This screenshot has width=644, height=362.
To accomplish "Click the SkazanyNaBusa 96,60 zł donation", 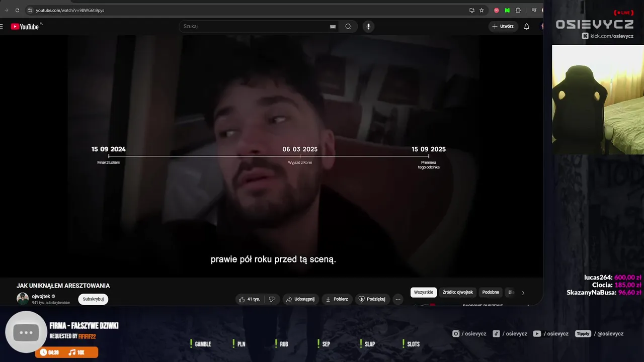I will pos(604,293).
